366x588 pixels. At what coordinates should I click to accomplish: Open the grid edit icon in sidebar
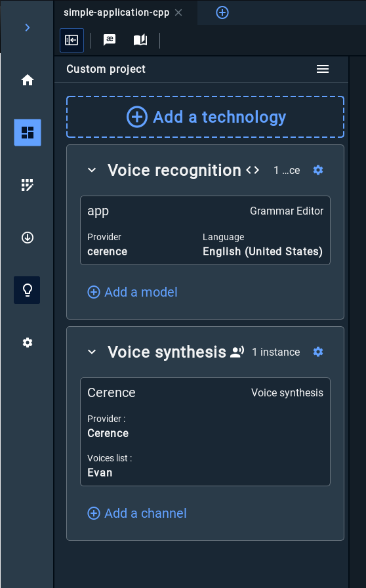pos(28,185)
